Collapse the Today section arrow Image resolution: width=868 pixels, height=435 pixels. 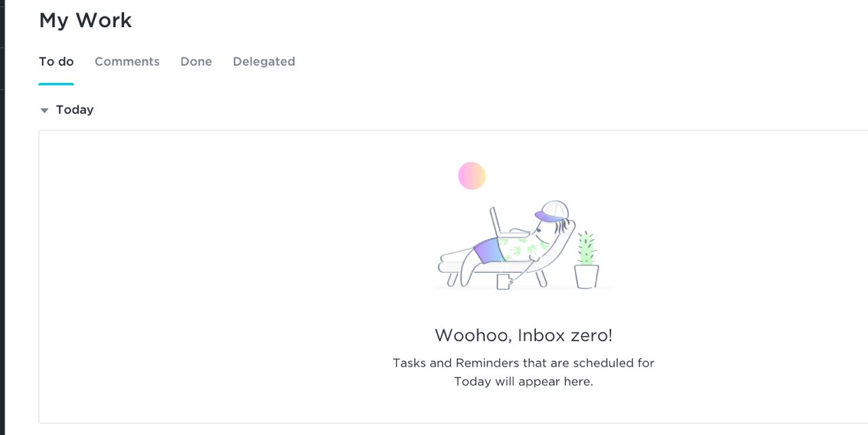tap(45, 110)
